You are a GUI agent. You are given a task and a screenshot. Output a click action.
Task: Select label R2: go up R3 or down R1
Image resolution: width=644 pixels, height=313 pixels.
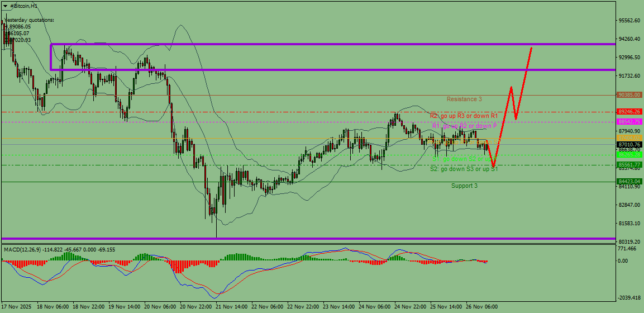click(x=464, y=116)
